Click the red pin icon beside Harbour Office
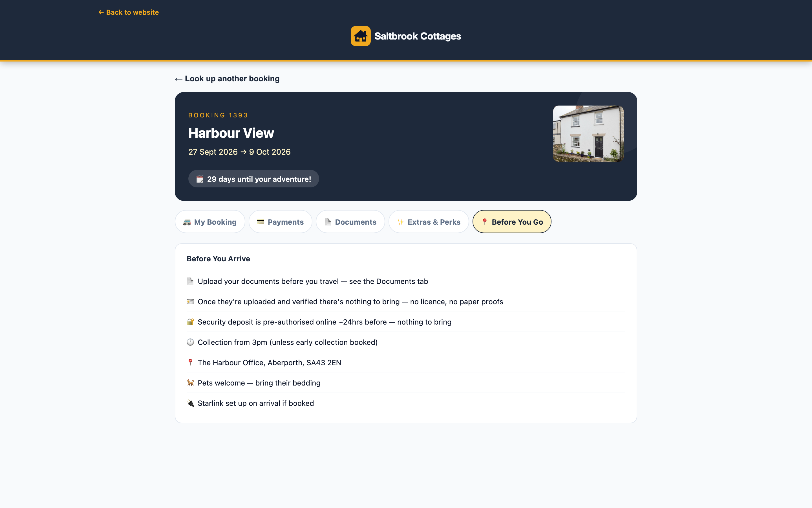This screenshot has height=508, width=812. point(190,362)
